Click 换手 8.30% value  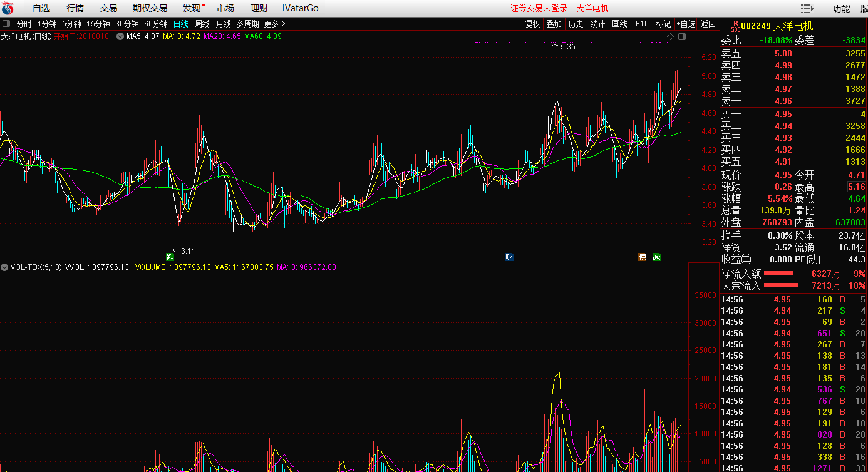pos(780,235)
